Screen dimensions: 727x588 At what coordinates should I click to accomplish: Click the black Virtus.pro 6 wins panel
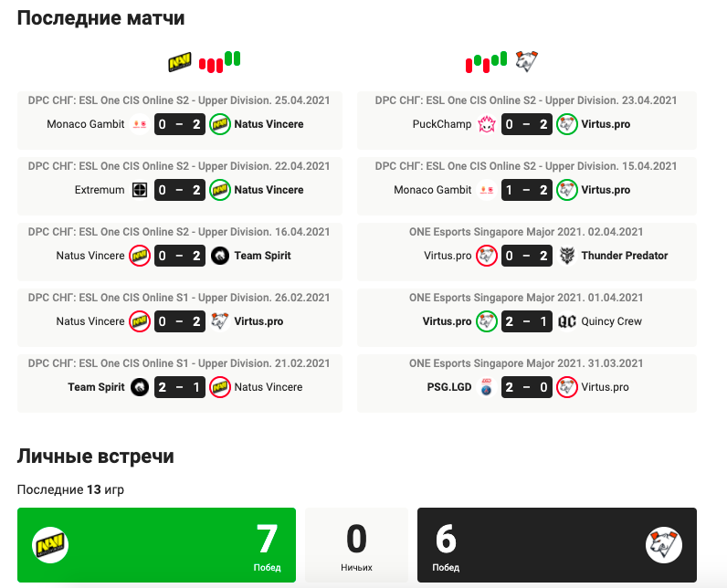pyautogui.click(x=557, y=545)
